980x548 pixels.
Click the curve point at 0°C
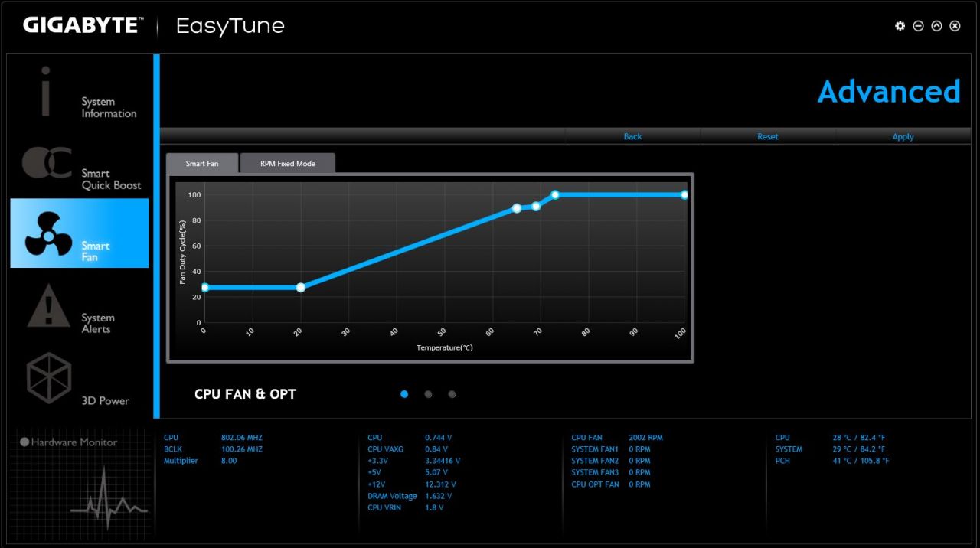pos(204,288)
